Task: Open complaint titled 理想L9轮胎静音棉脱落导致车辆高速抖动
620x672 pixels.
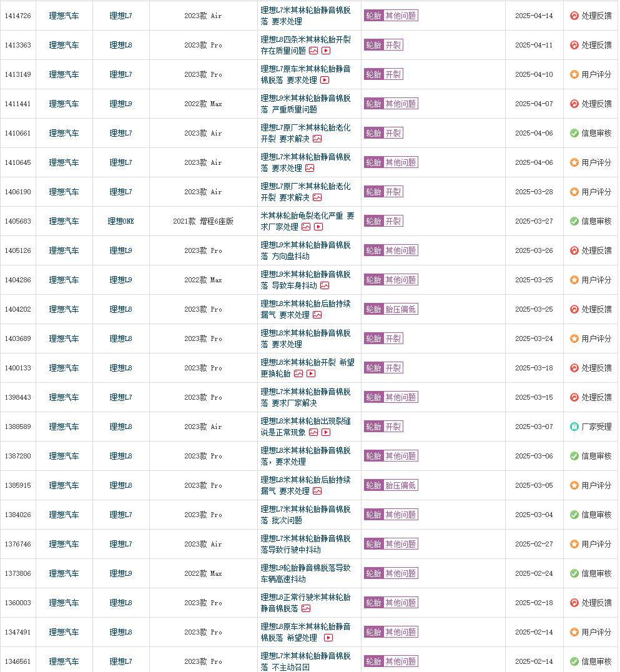Action: click(x=305, y=573)
